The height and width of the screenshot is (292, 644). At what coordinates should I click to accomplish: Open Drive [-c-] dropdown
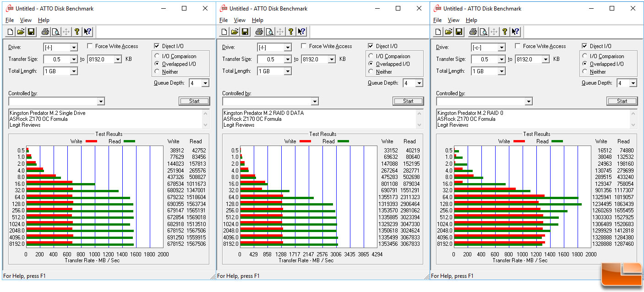[x=502, y=47]
